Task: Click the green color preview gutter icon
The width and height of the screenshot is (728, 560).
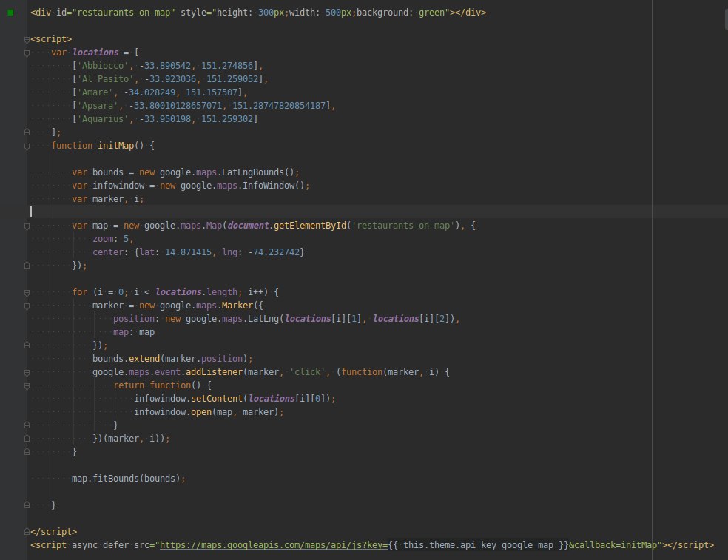Action: pyautogui.click(x=10, y=13)
